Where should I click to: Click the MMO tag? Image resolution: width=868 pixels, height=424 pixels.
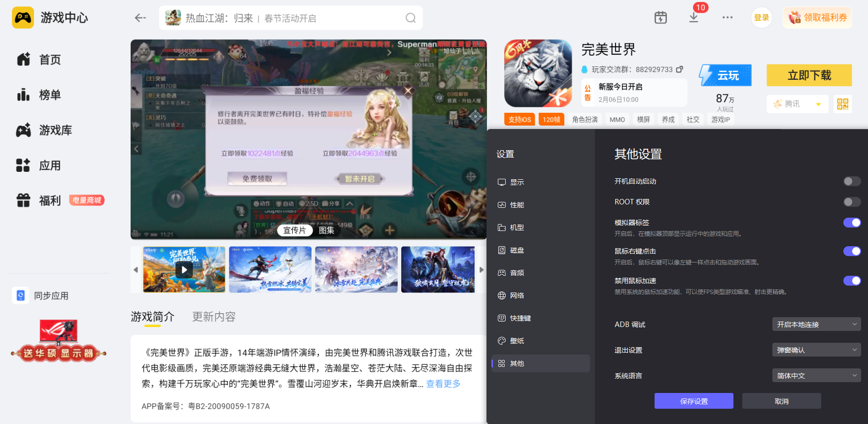pyautogui.click(x=617, y=120)
